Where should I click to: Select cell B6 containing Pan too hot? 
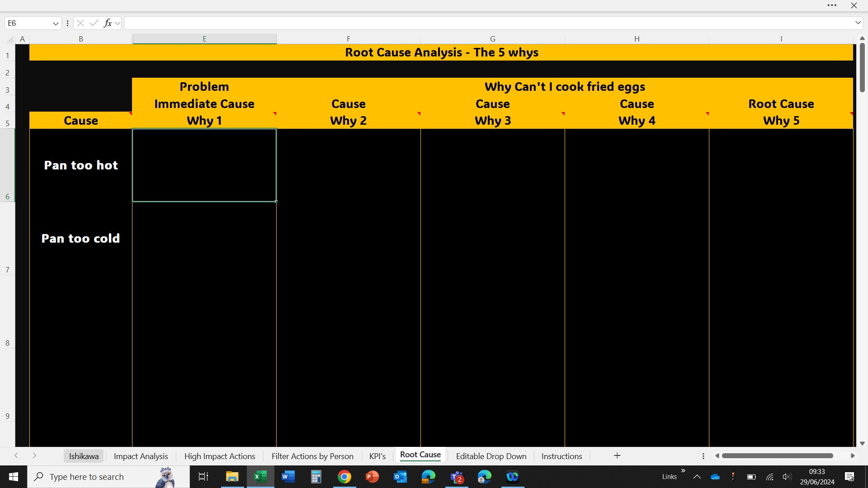(80, 165)
